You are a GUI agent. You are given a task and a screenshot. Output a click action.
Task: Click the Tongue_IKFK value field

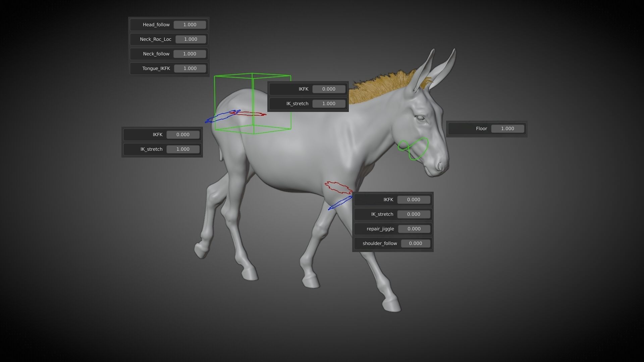(x=190, y=68)
